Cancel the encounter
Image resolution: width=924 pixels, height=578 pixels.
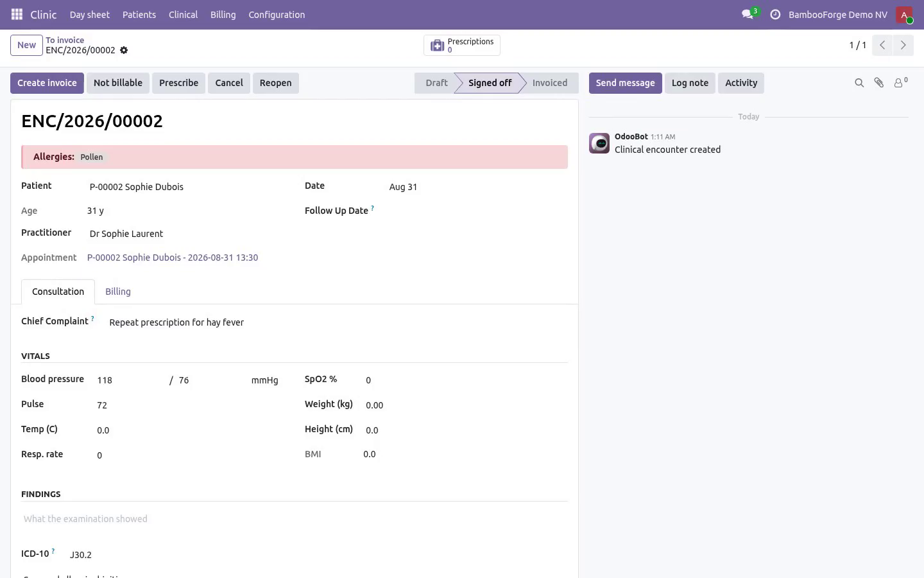click(229, 83)
